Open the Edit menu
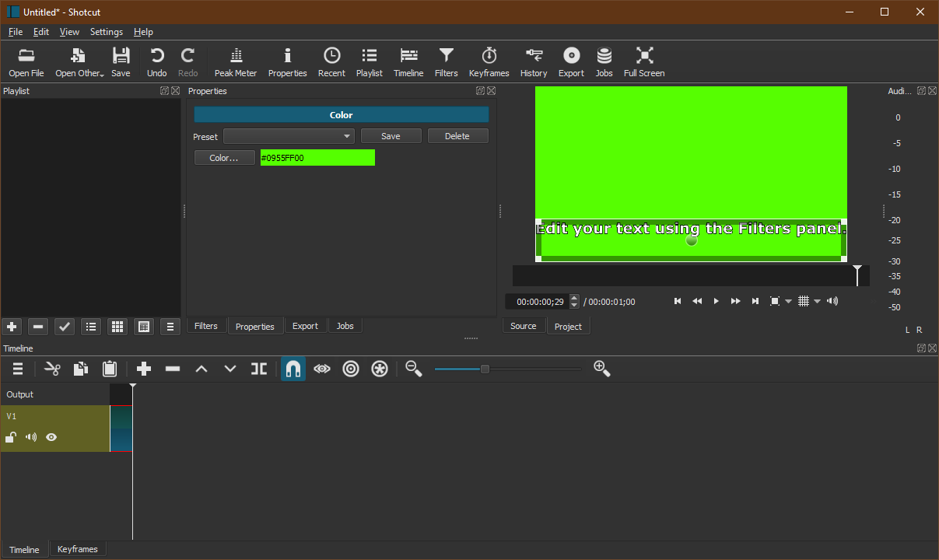 coord(41,32)
